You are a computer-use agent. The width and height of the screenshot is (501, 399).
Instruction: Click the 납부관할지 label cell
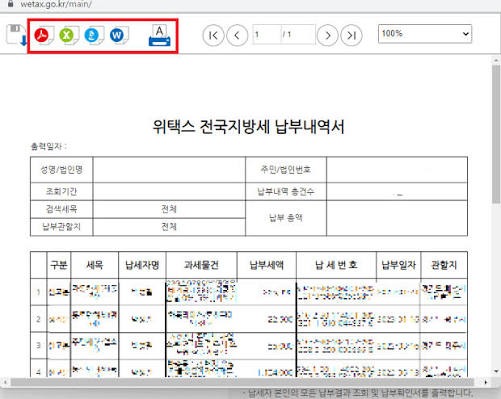point(62,227)
